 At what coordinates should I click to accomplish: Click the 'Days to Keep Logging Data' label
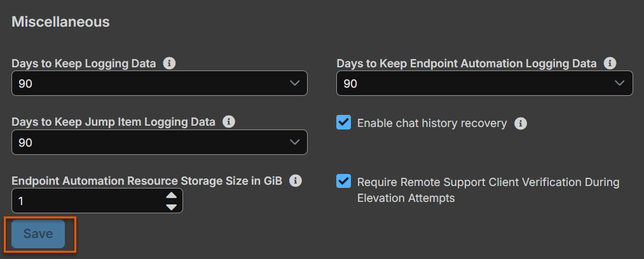pyautogui.click(x=83, y=63)
